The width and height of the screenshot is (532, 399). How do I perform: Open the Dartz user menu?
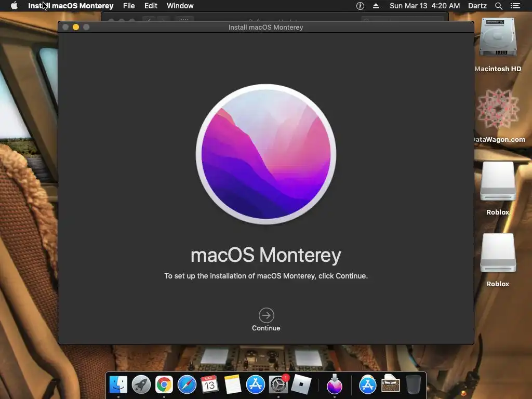coord(477,6)
